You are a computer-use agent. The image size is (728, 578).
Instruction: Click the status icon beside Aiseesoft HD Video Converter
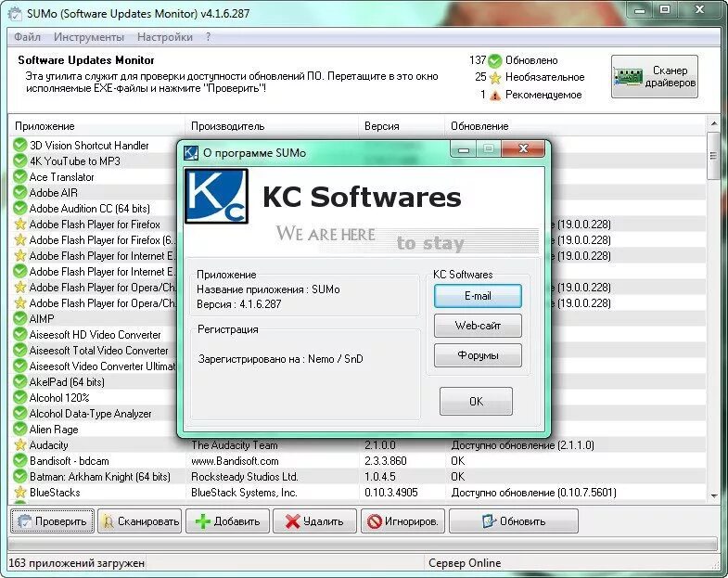pos(20,335)
